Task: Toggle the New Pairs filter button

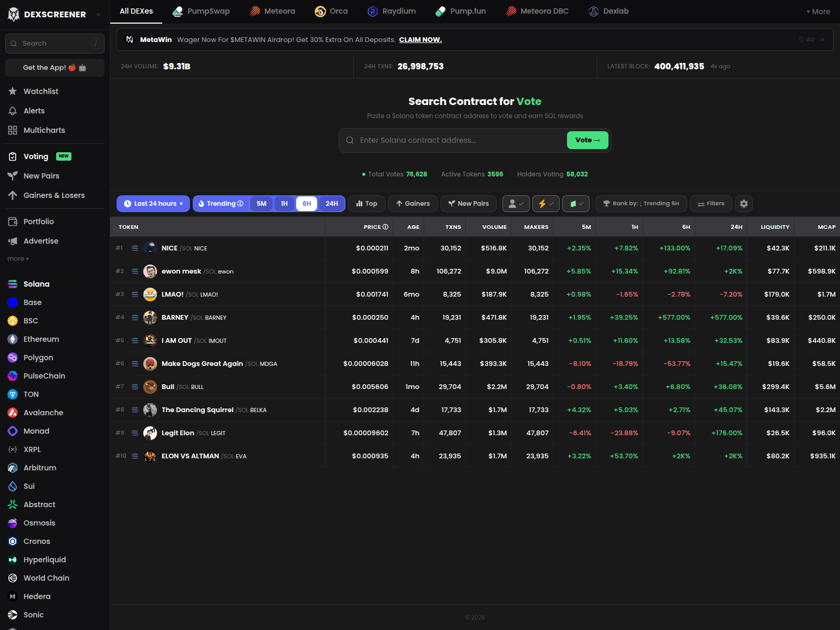Action: (x=468, y=204)
